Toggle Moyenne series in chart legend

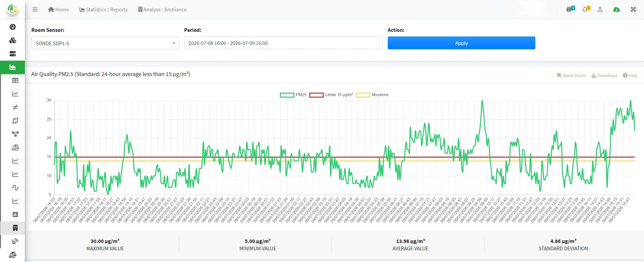click(372, 95)
